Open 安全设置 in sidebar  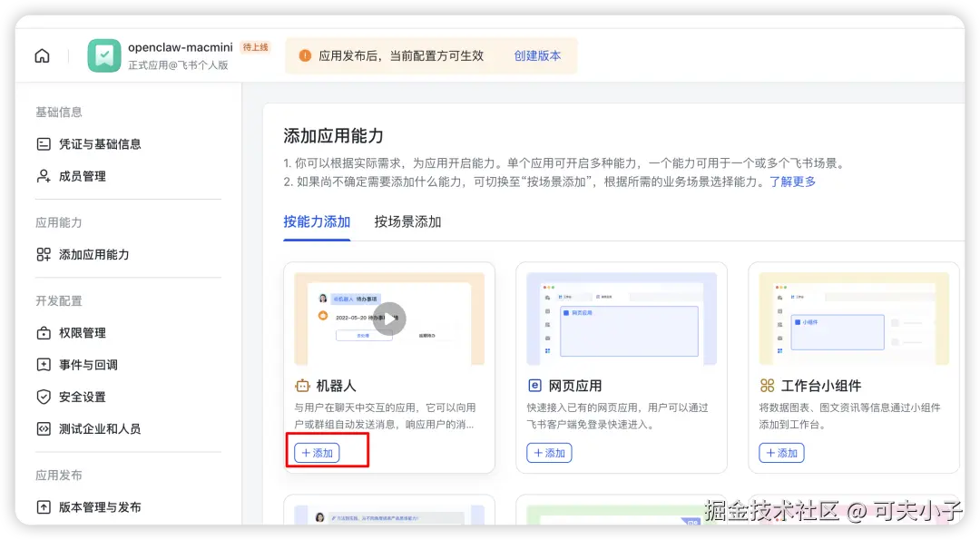[83, 397]
